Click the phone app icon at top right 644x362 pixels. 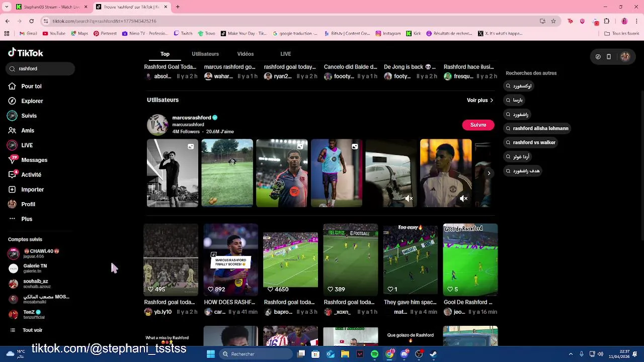(609, 57)
